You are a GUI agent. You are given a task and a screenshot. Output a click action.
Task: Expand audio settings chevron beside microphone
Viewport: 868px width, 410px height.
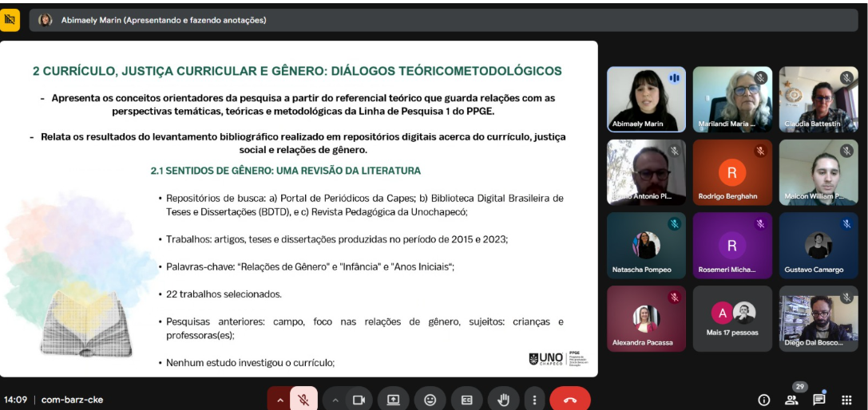click(x=279, y=400)
